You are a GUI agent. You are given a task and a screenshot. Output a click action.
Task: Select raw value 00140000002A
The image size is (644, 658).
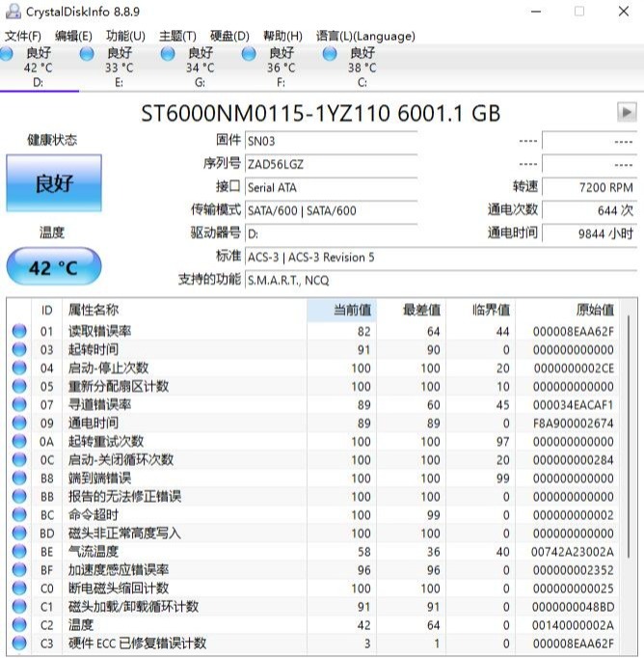click(574, 625)
